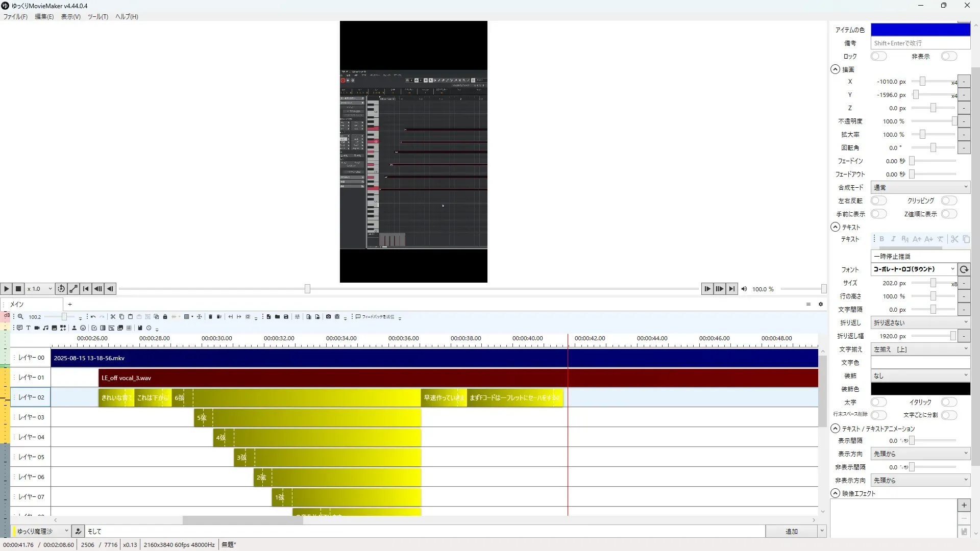Screen dimensions: 980x551
Task: Toggle the 非表示 hide switch
Action: tap(948, 56)
